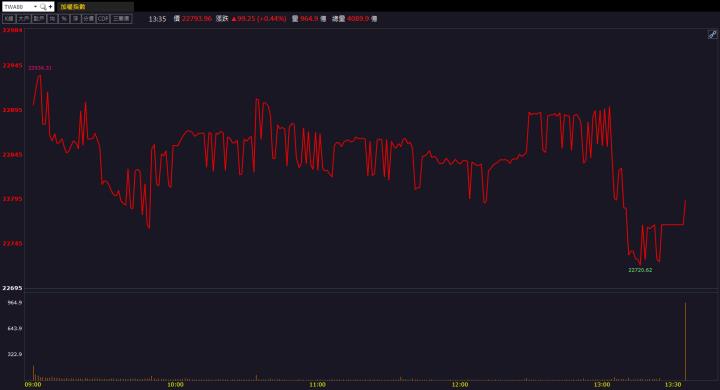Viewport: 720px width, 390px height.
Task: Toggle the first K-line button in toolbar
Action: (x=9, y=19)
